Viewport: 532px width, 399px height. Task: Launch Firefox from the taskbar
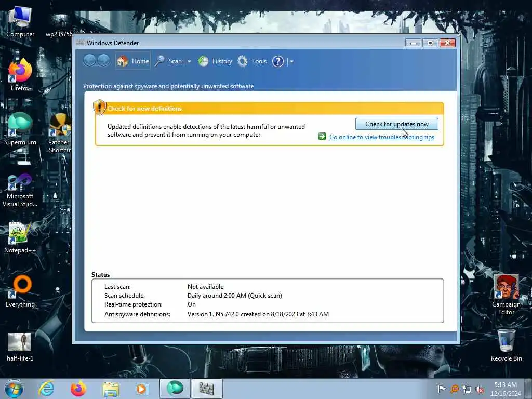(x=78, y=389)
